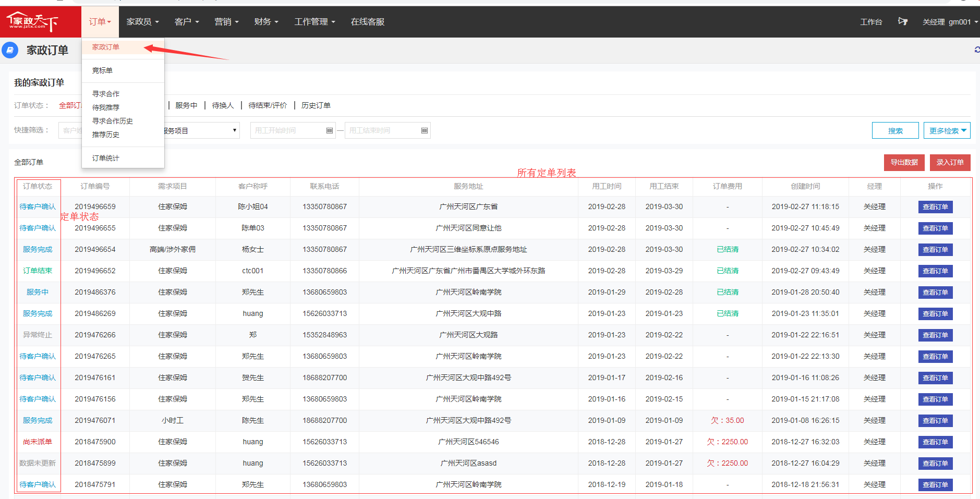Click the 家政天下 logo
The width and height of the screenshot is (980, 499).
[32, 21]
